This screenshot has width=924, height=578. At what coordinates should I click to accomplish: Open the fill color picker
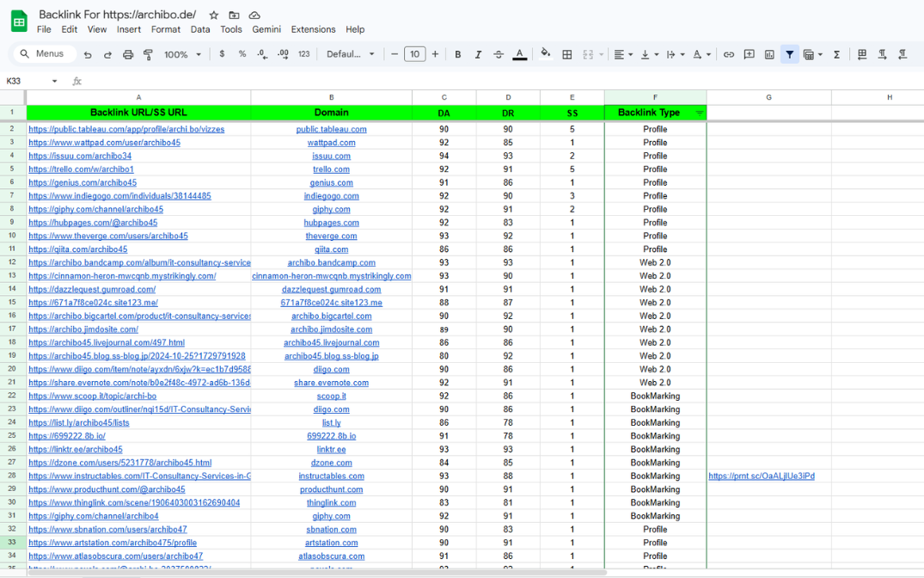click(x=545, y=54)
